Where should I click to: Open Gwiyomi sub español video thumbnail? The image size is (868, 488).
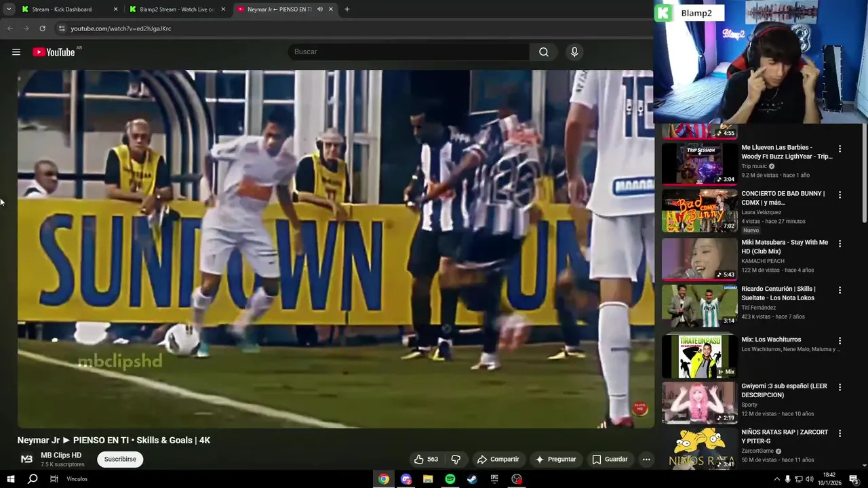point(699,403)
